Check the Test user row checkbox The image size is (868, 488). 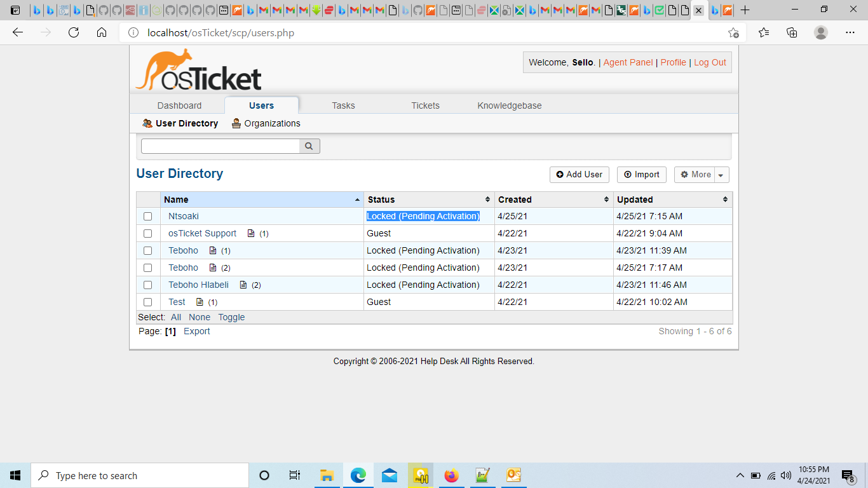(x=148, y=302)
